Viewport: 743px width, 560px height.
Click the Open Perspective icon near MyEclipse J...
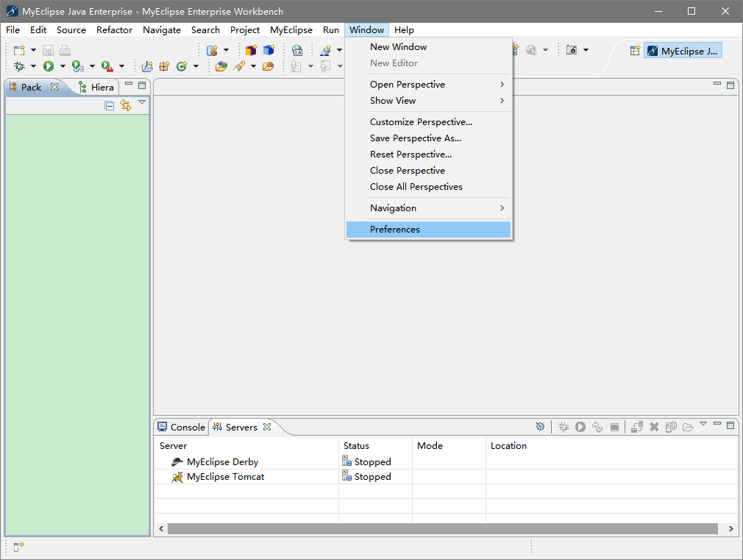[634, 51]
